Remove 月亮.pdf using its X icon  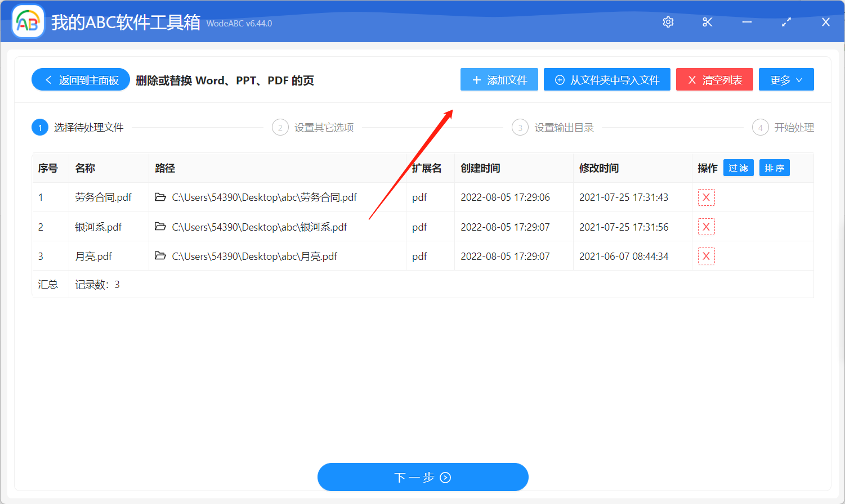tap(706, 255)
